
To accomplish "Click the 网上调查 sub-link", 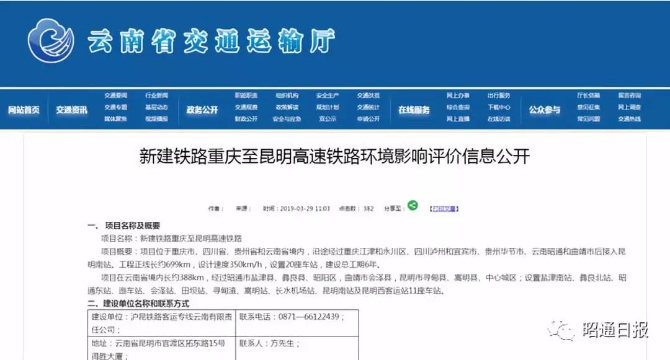I will (629, 107).
